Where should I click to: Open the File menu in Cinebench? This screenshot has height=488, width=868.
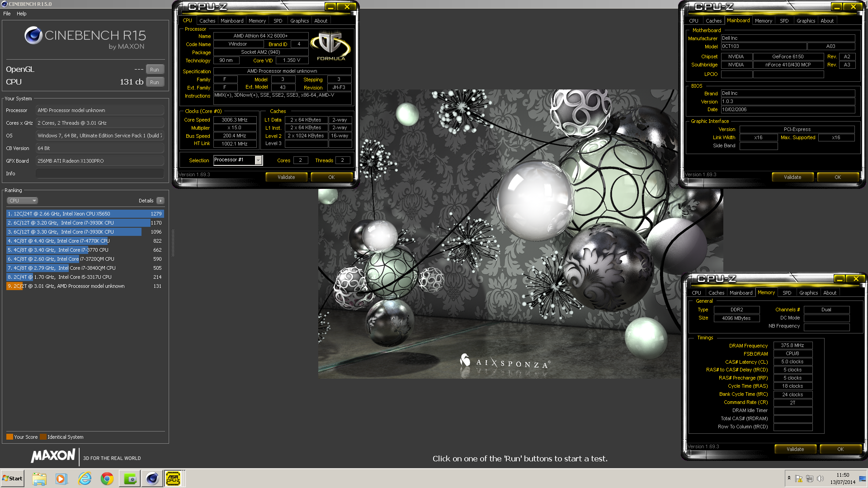tap(7, 14)
